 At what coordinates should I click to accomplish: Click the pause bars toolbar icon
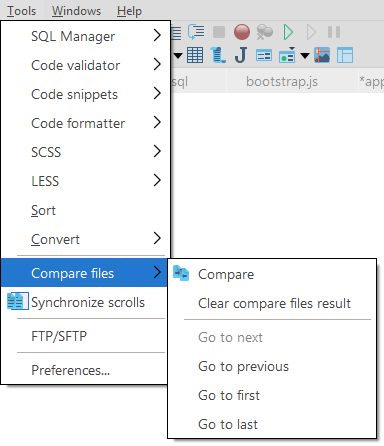334,32
